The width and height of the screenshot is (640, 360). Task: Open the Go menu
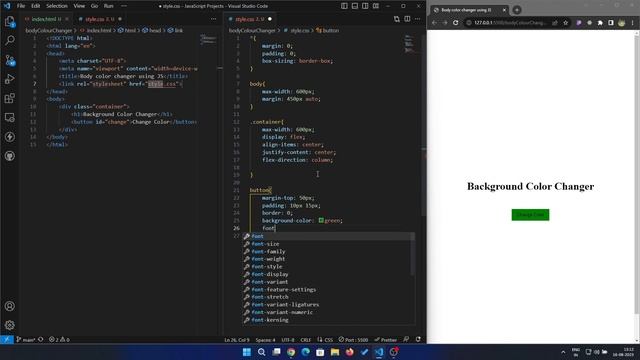[x=94, y=6]
